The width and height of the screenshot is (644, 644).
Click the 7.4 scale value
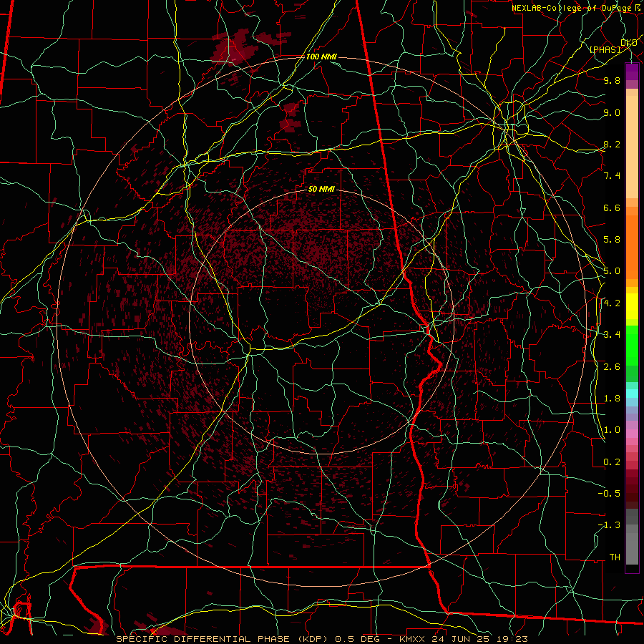pyautogui.click(x=612, y=176)
